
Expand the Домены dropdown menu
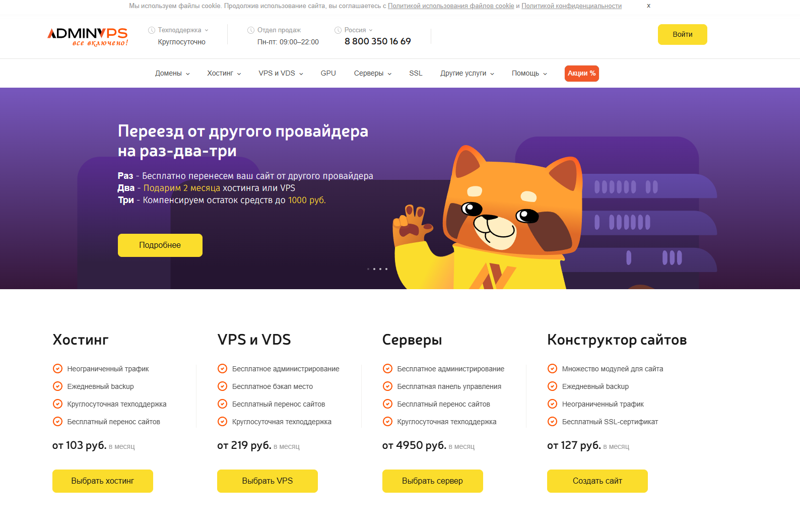point(172,74)
